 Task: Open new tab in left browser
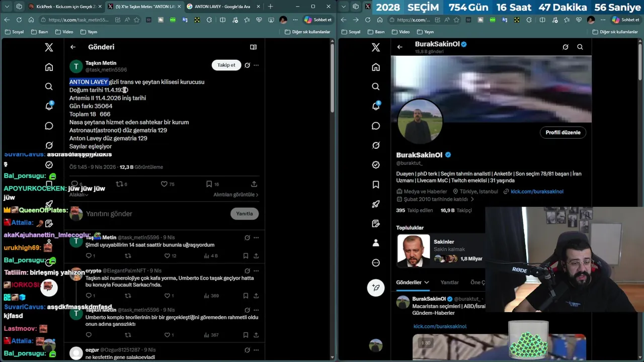(270, 7)
